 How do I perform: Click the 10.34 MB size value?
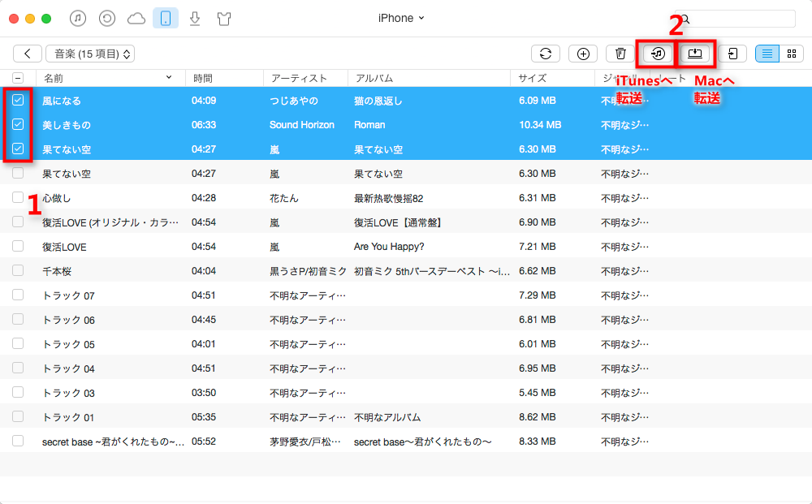[x=540, y=125]
